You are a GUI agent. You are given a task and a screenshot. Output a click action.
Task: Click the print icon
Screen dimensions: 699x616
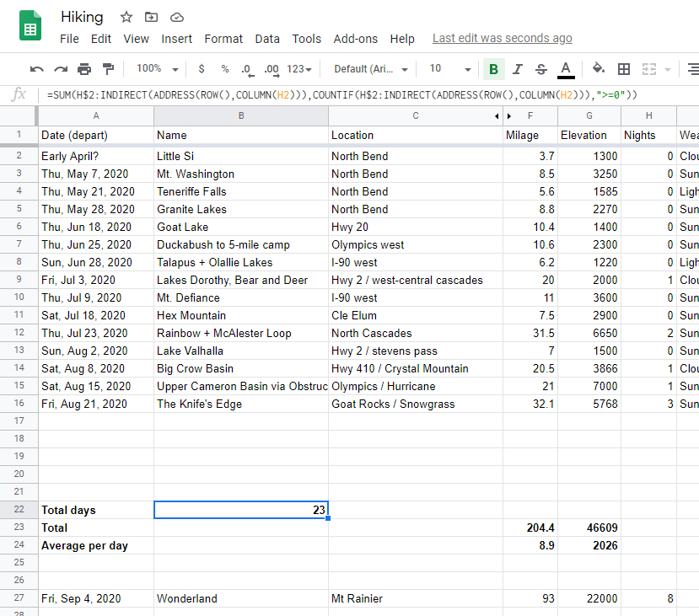point(84,69)
